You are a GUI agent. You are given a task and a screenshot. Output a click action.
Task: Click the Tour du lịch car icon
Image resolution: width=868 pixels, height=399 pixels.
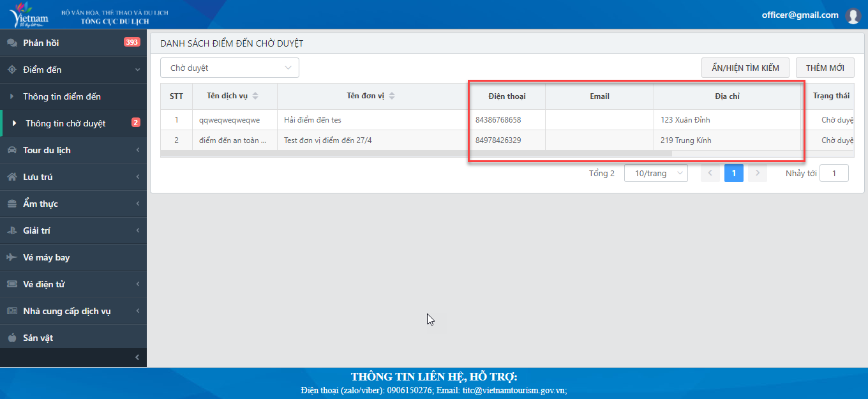pos(11,150)
